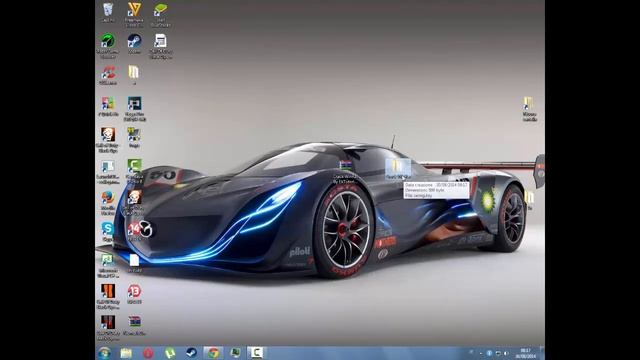Screen dimensions: 640x360
Task: Open File Explorer from the taskbar
Action: 126,353
